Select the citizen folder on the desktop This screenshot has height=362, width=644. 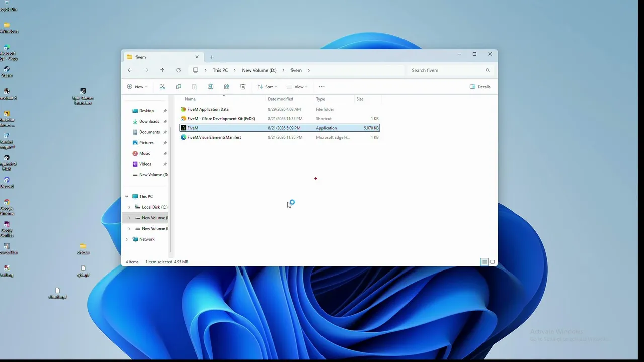(83, 249)
